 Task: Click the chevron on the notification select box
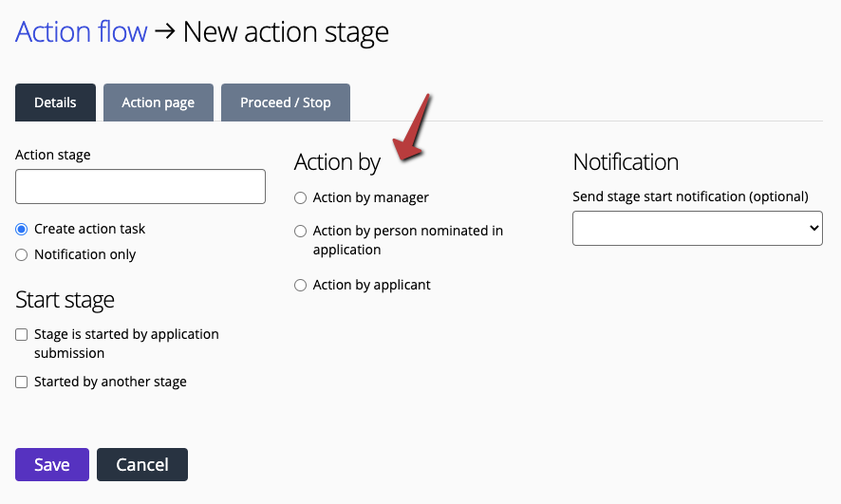813,228
